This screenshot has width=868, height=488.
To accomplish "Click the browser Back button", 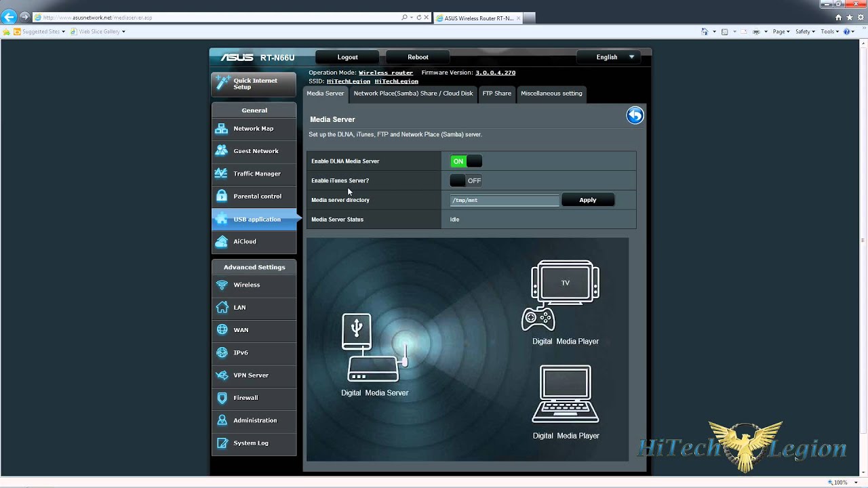I will click(9, 18).
